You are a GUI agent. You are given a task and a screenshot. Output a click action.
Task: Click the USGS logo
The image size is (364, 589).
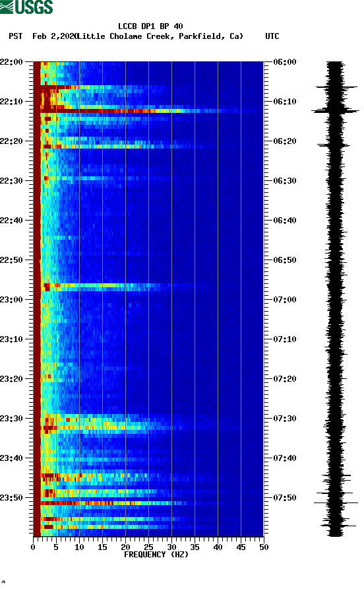pos(26,7)
